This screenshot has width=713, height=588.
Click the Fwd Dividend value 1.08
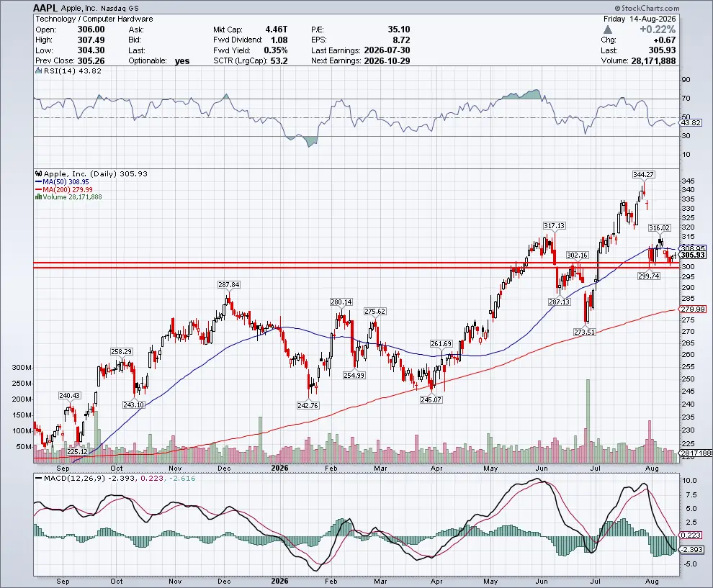tap(279, 40)
